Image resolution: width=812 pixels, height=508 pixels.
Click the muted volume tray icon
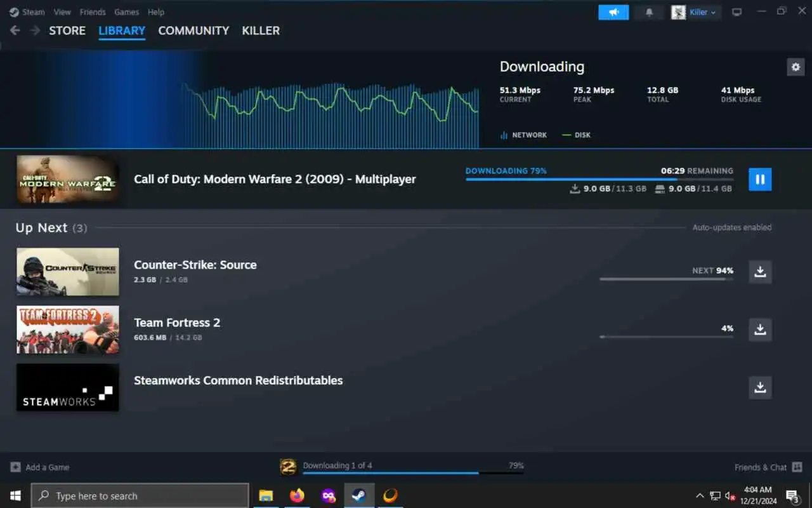(x=730, y=496)
